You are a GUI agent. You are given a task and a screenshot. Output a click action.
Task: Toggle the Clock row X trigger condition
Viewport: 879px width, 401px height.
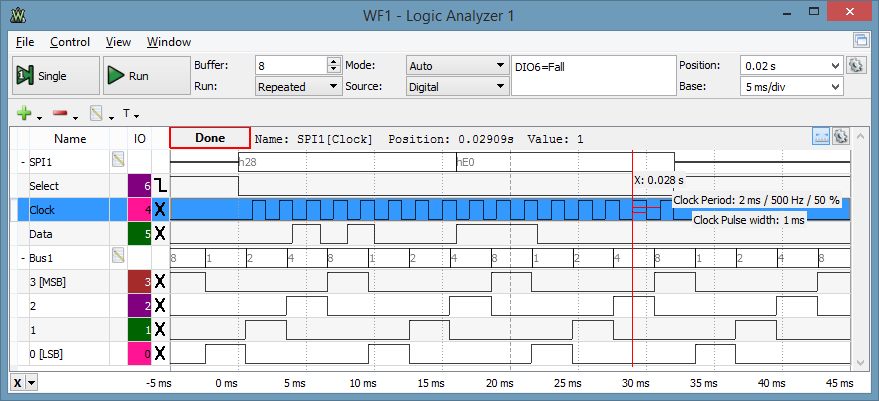coord(160,210)
